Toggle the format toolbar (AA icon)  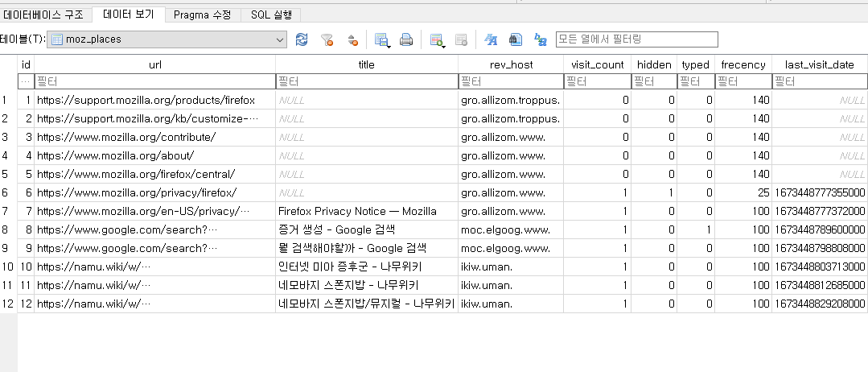coord(491,39)
